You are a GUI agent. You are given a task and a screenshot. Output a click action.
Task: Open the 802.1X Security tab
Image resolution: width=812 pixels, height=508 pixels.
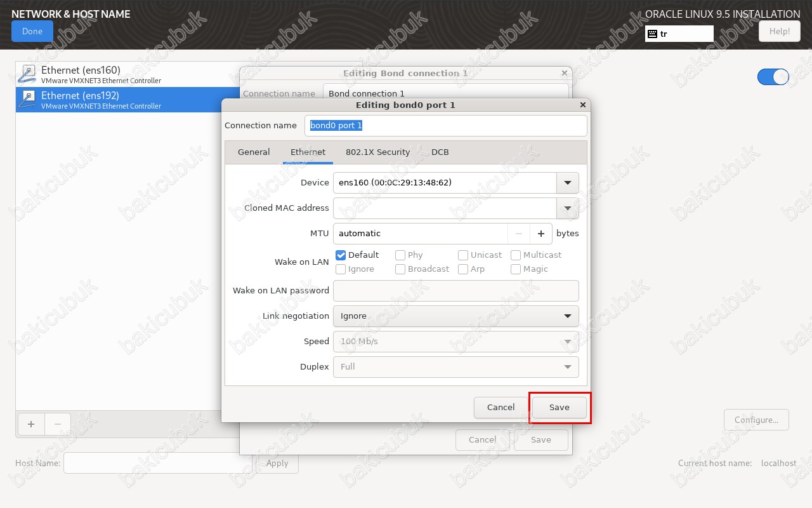pyautogui.click(x=377, y=152)
